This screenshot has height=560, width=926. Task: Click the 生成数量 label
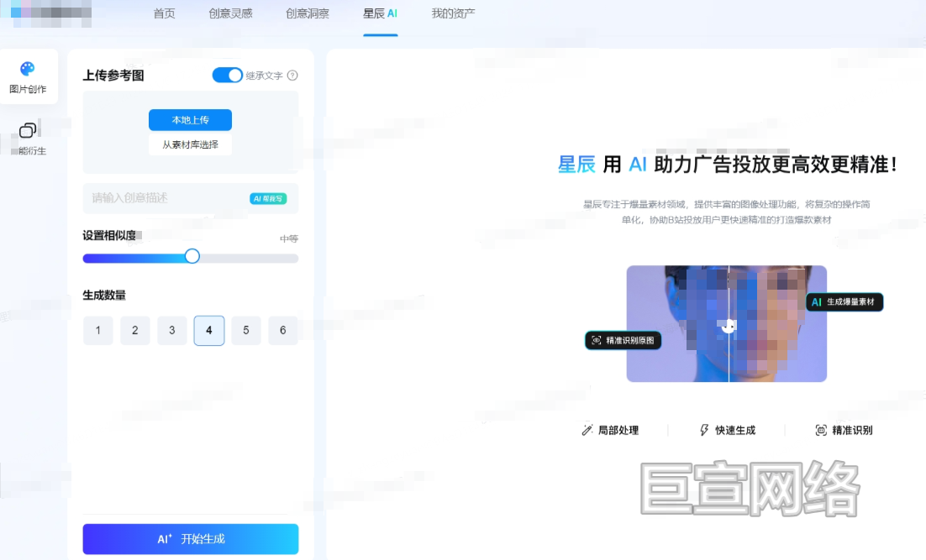tap(104, 295)
